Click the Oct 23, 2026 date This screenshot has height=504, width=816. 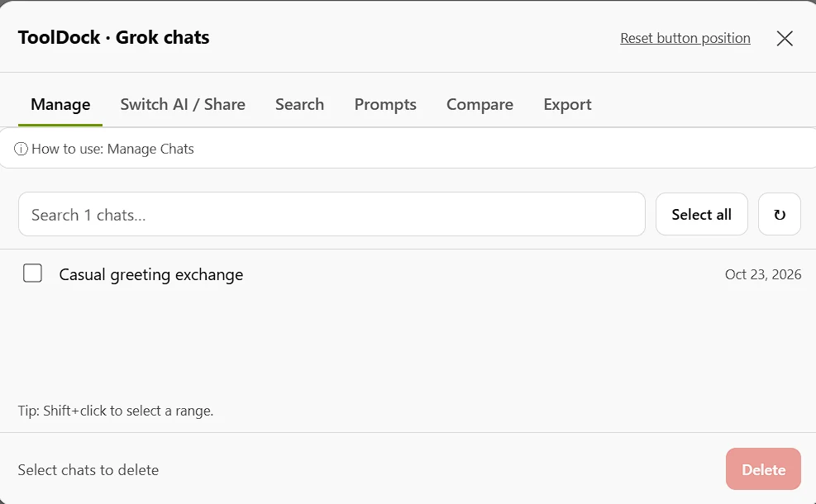[x=763, y=274]
